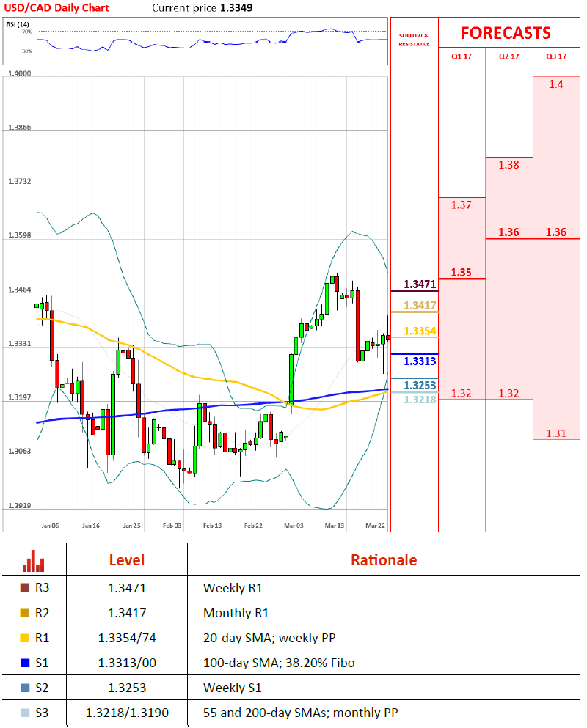
Task: Open the Q1 17 forecast column header
Action: tap(462, 56)
